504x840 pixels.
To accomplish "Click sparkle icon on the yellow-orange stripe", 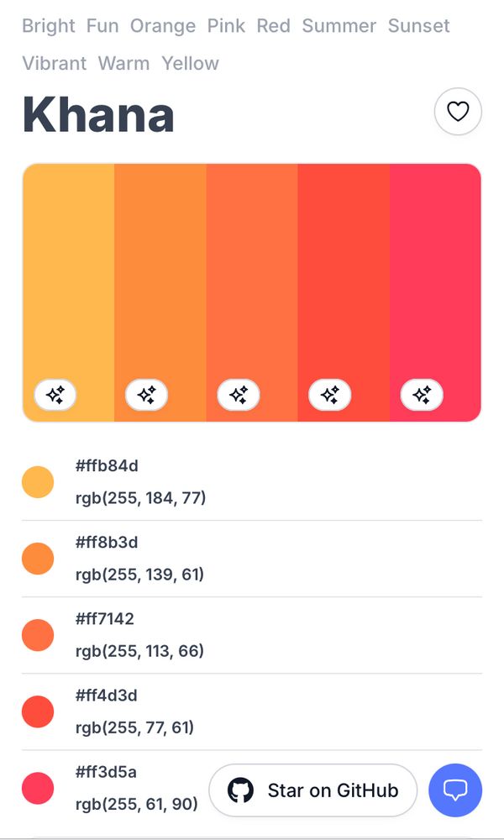I will pyautogui.click(x=55, y=395).
